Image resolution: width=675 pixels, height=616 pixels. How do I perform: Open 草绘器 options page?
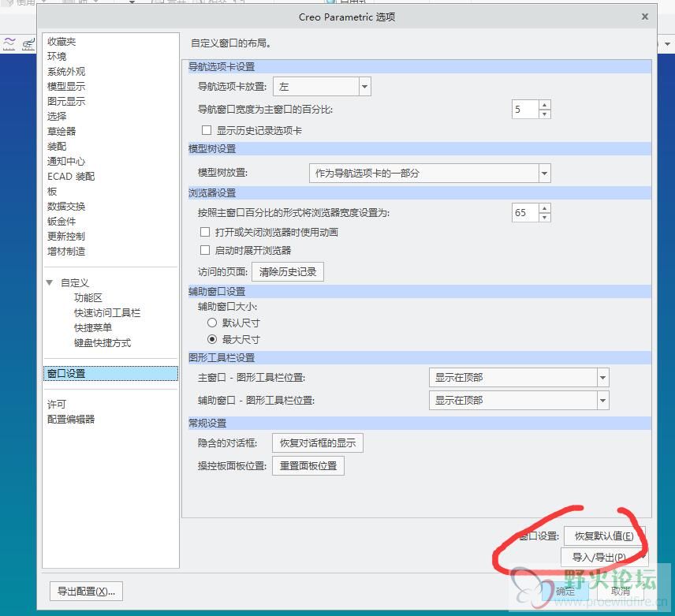tap(62, 131)
